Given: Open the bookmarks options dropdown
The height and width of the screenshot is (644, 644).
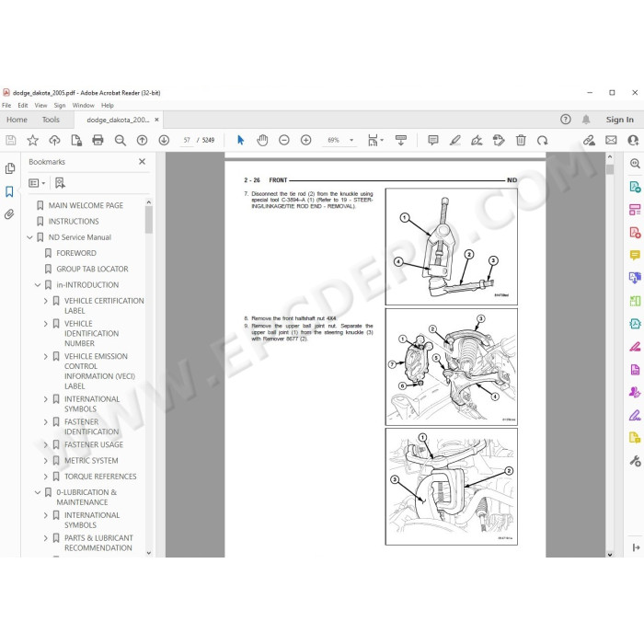Looking at the screenshot, I should [37, 183].
